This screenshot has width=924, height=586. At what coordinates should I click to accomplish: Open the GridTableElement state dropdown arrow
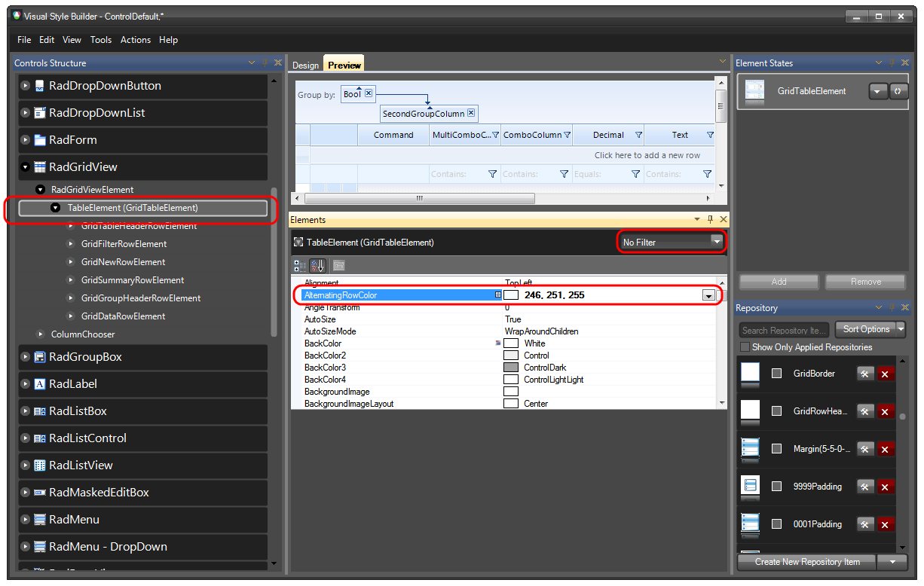click(x=878, y=91)
